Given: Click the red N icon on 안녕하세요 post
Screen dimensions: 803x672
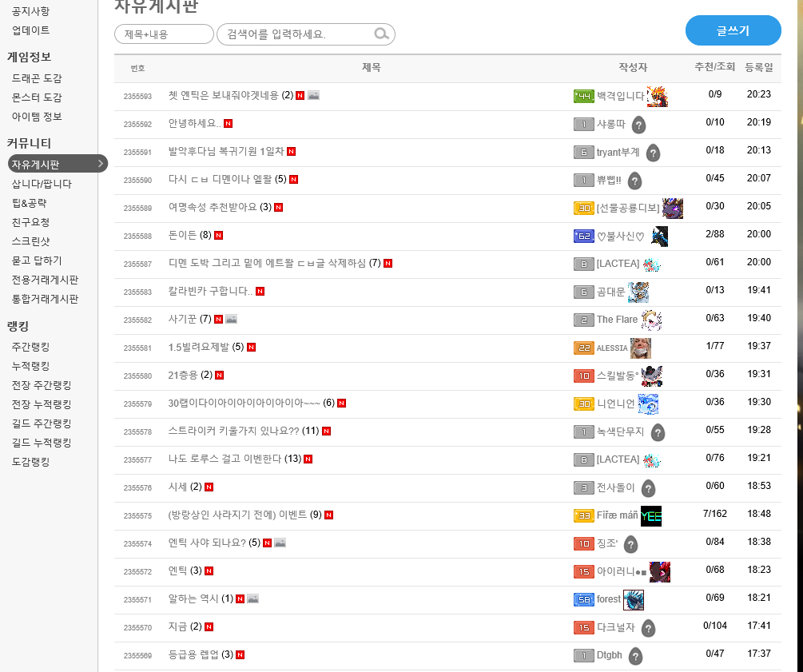Looking at the screenshot, I should click(x=228, y=124).
